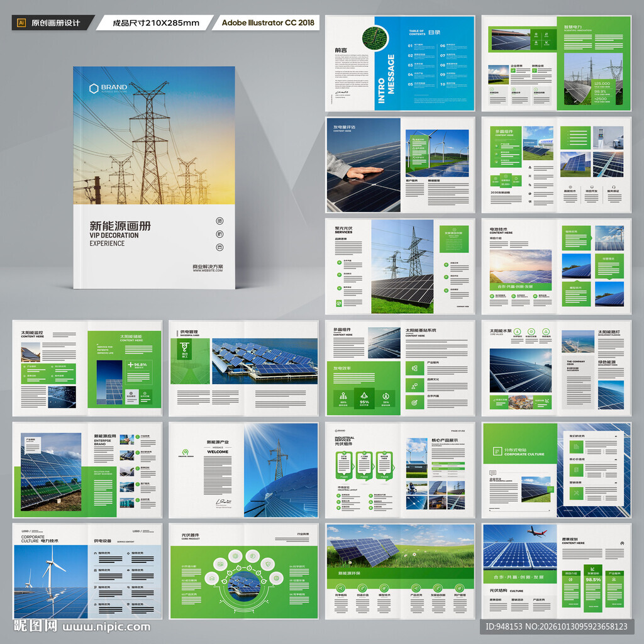The height and width of the screenshot is (644, 644).
Task: Click the orange Ai badge icon
Action: pos(21,23)
